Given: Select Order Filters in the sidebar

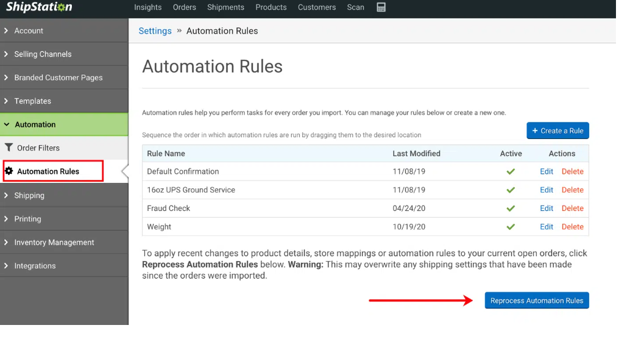Looking at the screenshot, I should 64,148.
